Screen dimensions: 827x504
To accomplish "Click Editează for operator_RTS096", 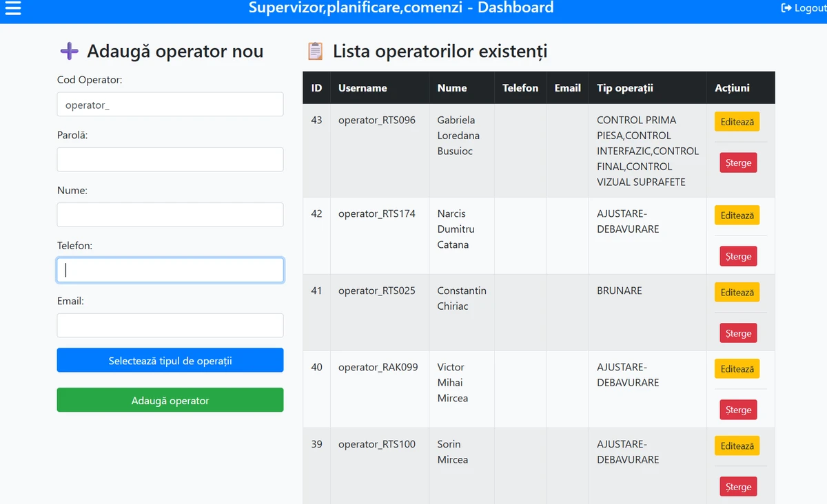I will [737, 121].
